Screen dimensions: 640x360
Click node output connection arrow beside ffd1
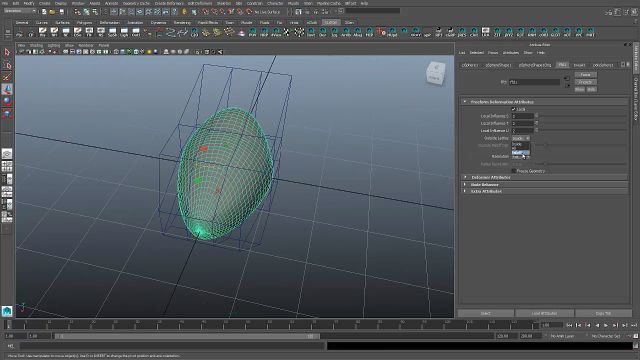(567, 85)
